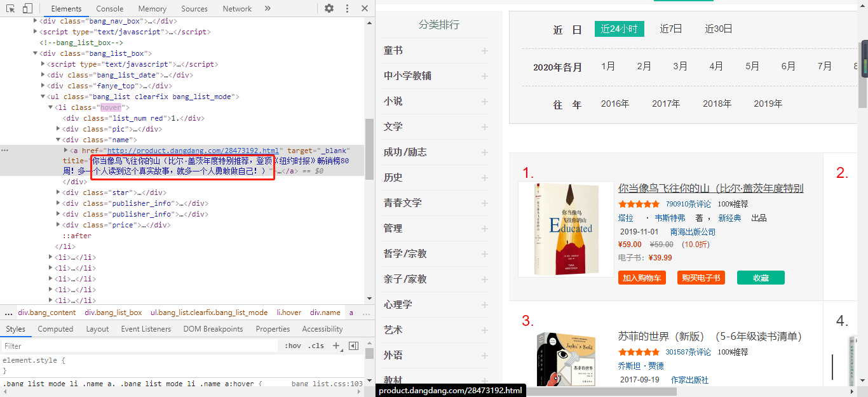868x397 pixels.
Task: Open the Event Listeners tab
Action: pyautogui.click(x=146, y=329)
